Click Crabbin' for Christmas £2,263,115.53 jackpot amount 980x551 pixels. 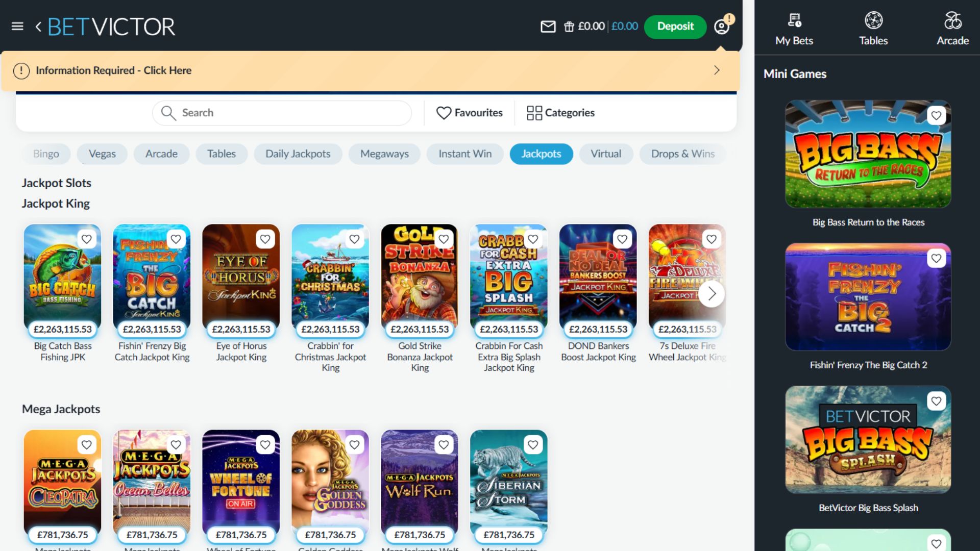point(330,329)
